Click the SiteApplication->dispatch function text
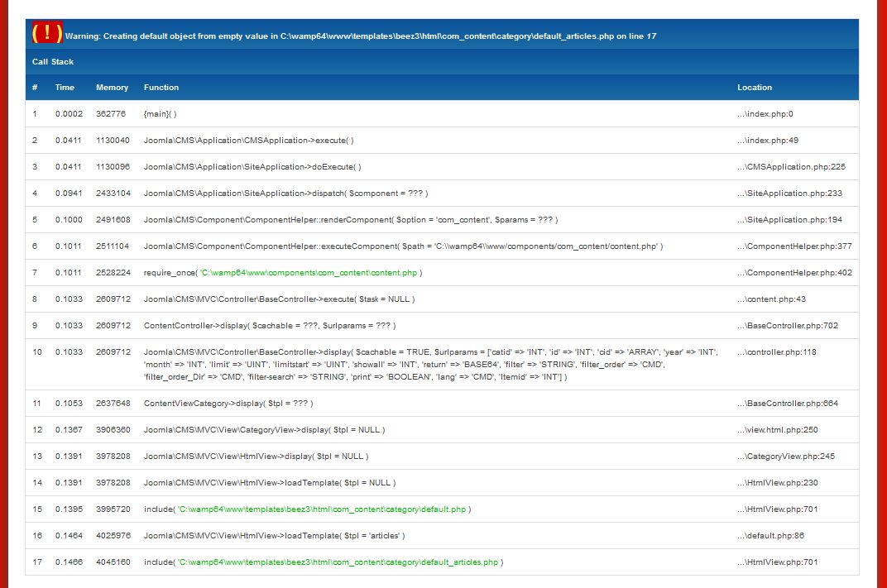This screenshot has height=588, width=887. coord(285,194)
